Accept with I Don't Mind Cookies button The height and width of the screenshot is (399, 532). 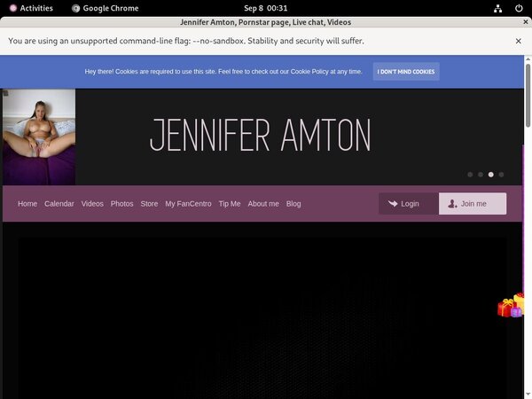[406, 72]
